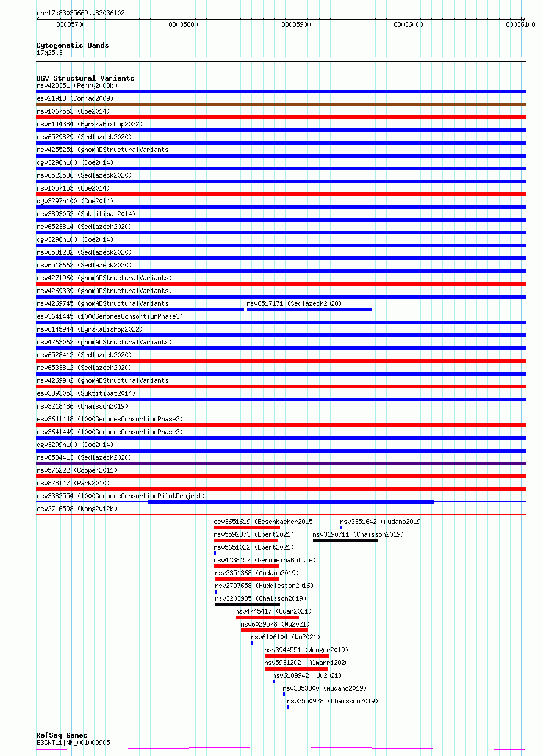Viewport: 543px width, 756px height.
Task: Select esv3641445 (1000GenomesConsortiumPhase3) label
Action: 110,316
